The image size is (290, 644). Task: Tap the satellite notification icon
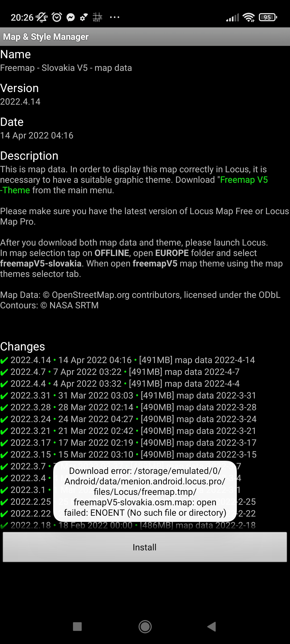click(x=84, y=17)
